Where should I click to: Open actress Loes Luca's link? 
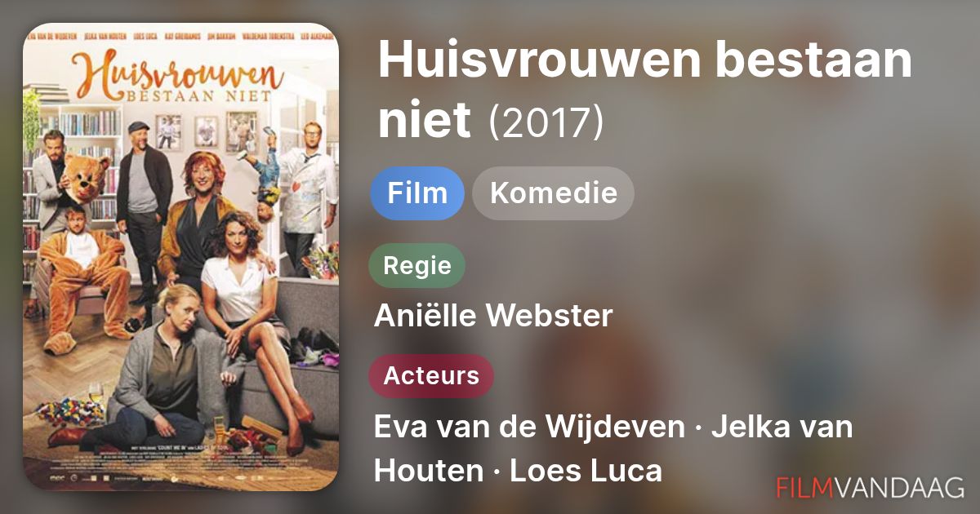coord(586,471)
